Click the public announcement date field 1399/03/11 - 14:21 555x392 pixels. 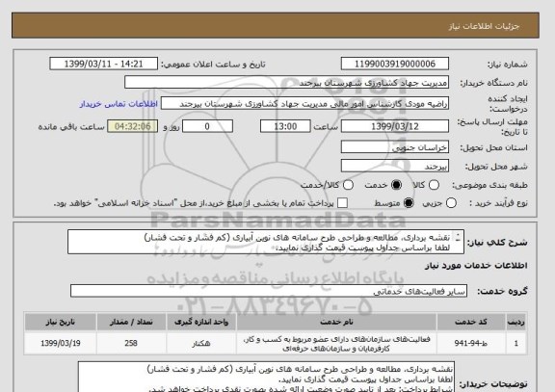pos(104,64)
